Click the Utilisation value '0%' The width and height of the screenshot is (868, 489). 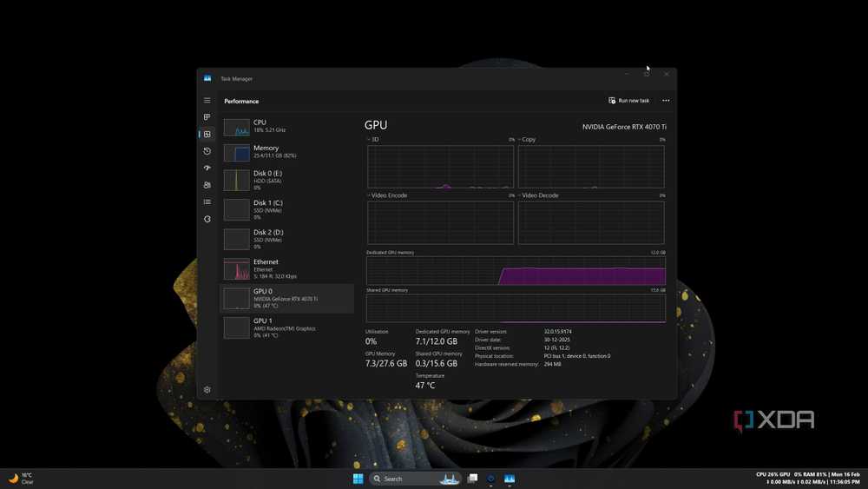tap(371, 341)
